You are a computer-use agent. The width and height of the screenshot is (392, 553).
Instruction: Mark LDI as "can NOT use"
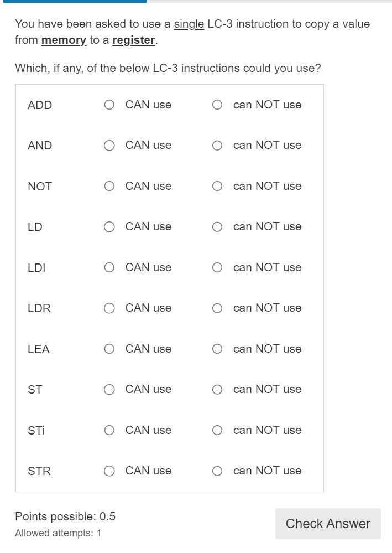click(x=217, y=267)
